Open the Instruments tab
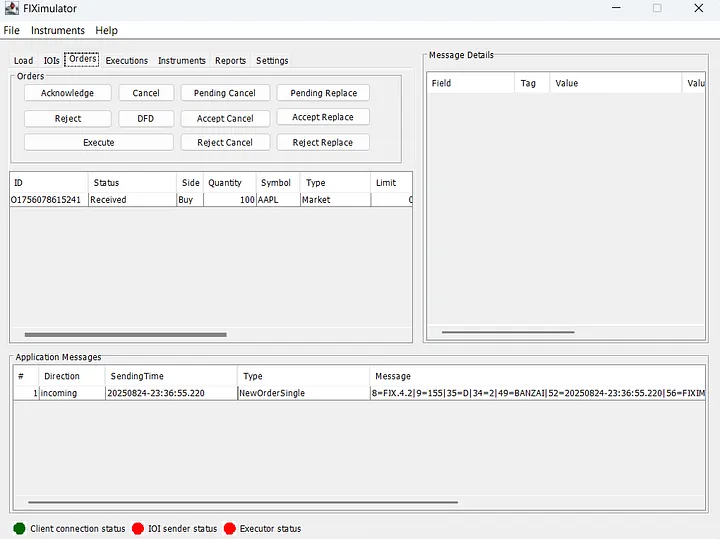 pos(182,61)
